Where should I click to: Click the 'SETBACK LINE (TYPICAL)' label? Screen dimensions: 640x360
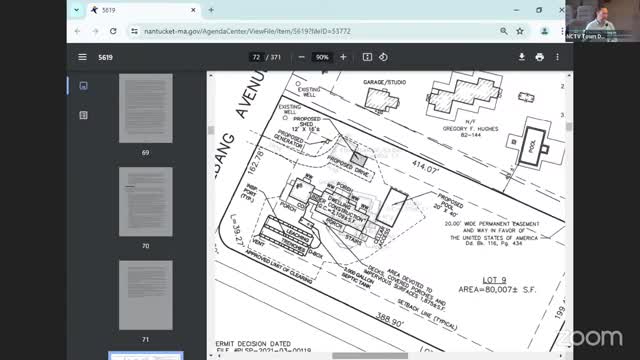[427, 315]
